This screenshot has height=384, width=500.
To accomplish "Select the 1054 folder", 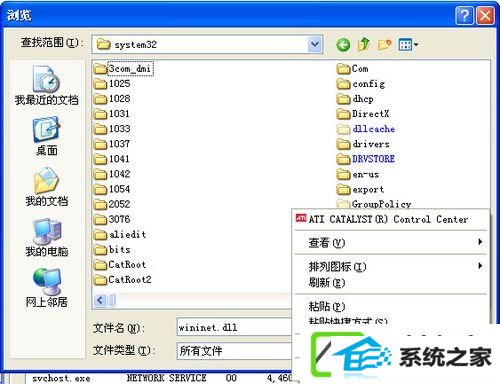I will tap(112, 189).
